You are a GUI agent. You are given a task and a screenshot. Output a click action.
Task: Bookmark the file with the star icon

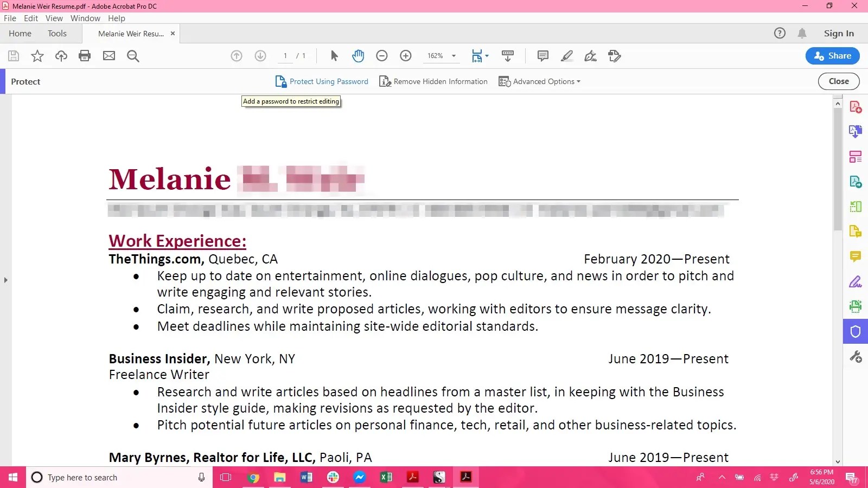(37, 56)
